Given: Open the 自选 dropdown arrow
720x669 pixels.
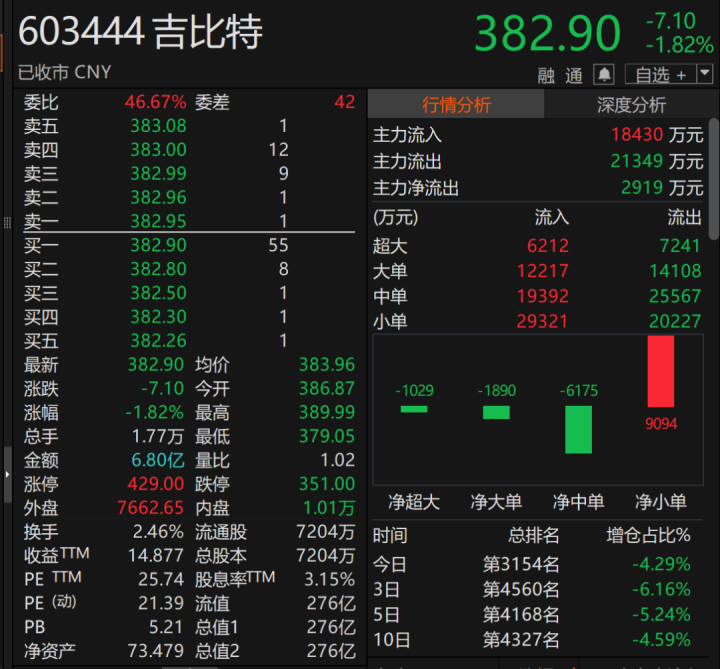Looking at the screenshot, I should (x=705, y=74).
